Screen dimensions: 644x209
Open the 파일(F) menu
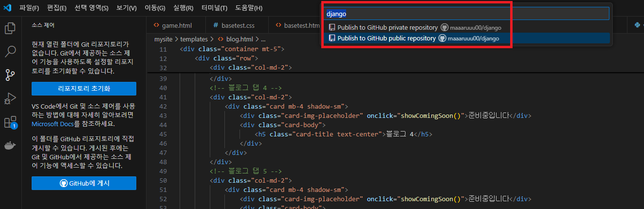[29, 8]
